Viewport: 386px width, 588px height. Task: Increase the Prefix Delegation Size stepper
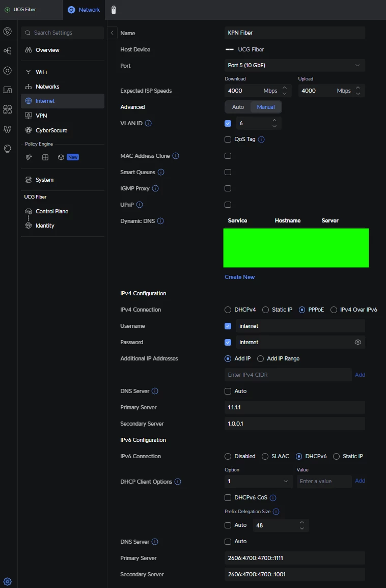[x=302, y=522]
